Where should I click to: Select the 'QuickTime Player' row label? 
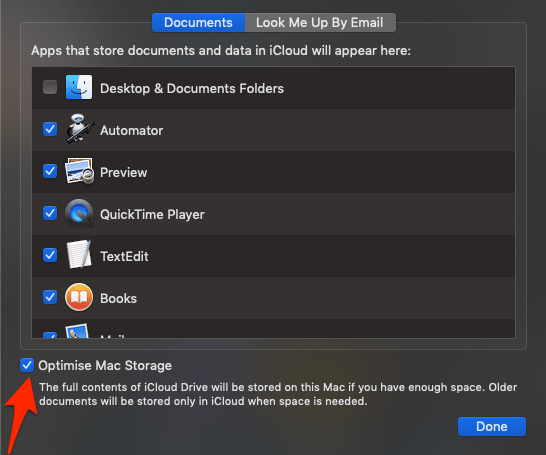point(152,215)
